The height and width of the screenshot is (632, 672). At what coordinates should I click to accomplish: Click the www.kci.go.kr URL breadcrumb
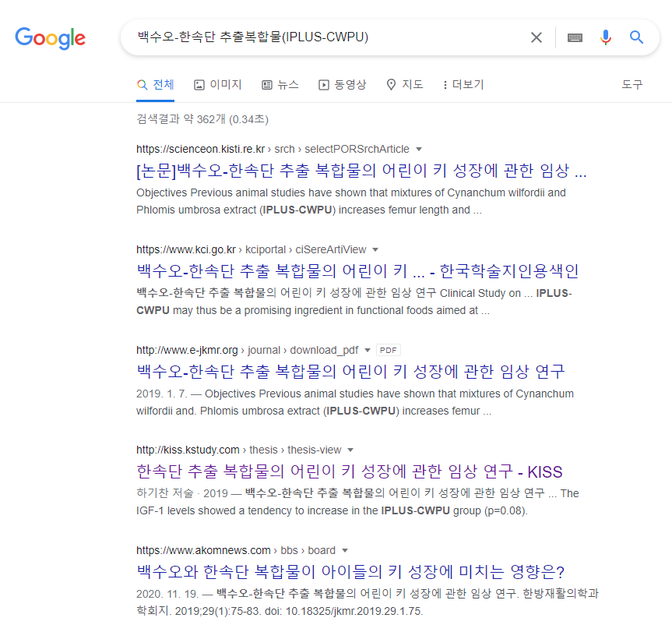point(252,249)
